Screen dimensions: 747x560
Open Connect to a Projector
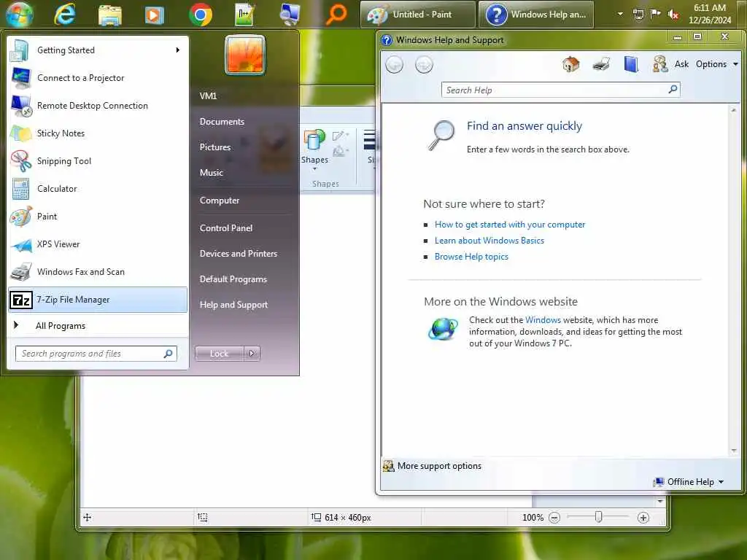pos(98,77)
